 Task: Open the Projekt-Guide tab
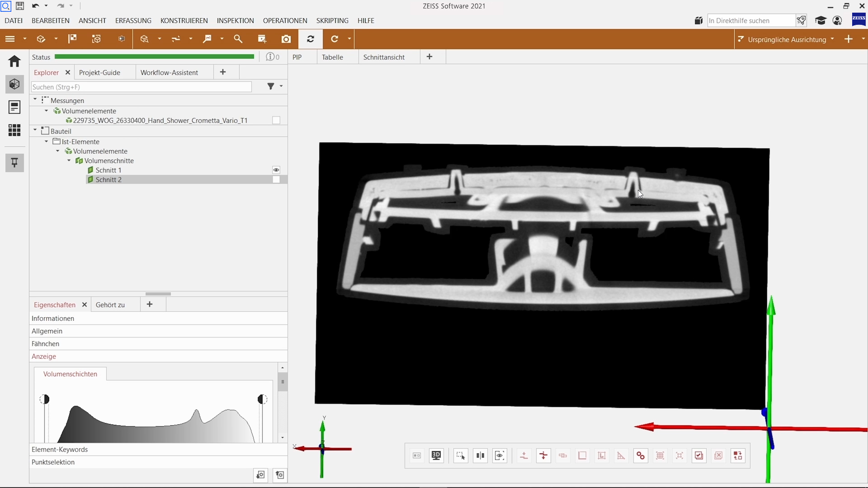click(x=99, y=73)
